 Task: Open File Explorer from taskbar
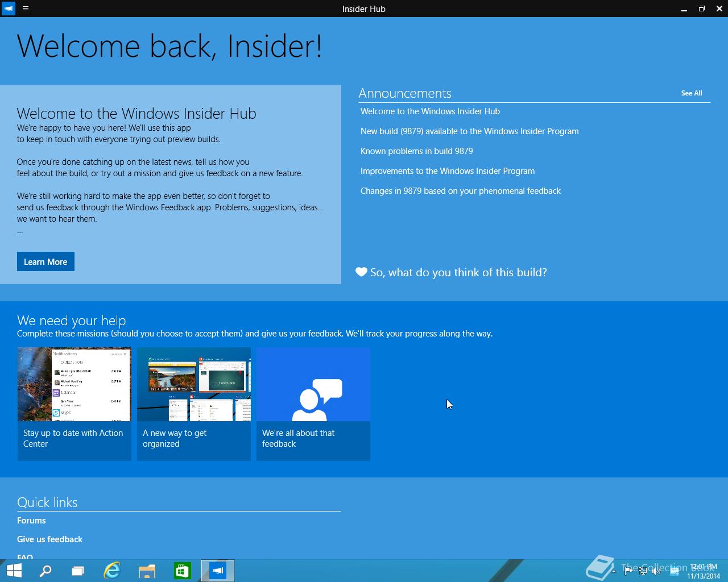point(147,571)
